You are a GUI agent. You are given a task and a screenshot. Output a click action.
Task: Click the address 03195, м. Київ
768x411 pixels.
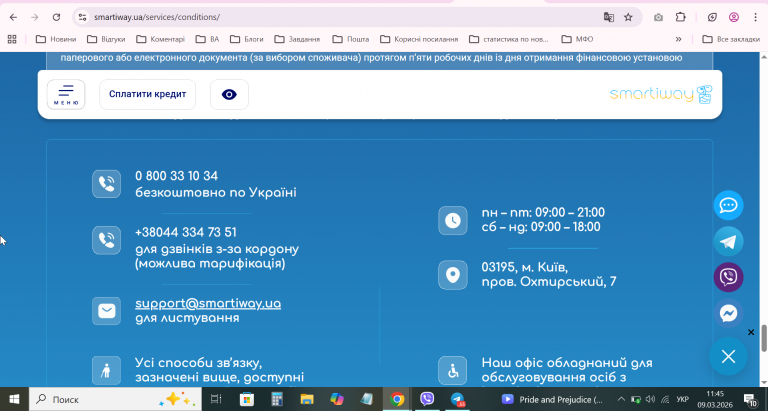[x=525, y=267]
